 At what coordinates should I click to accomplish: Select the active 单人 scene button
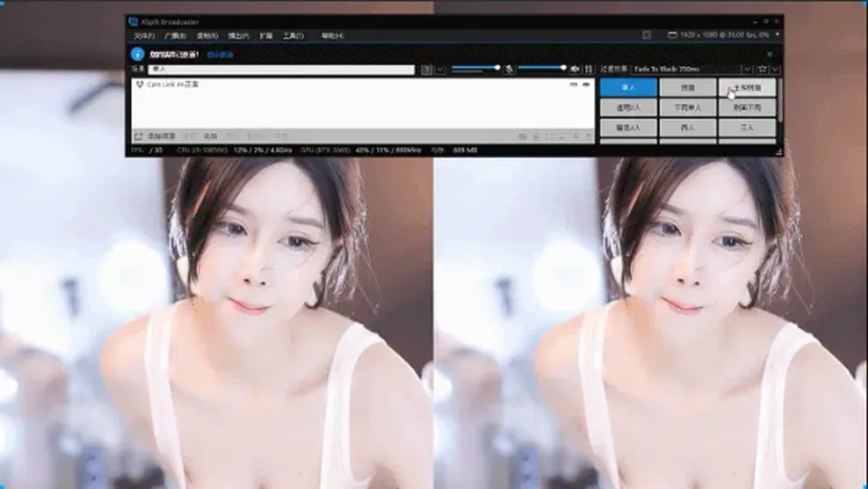click(628, 88)
